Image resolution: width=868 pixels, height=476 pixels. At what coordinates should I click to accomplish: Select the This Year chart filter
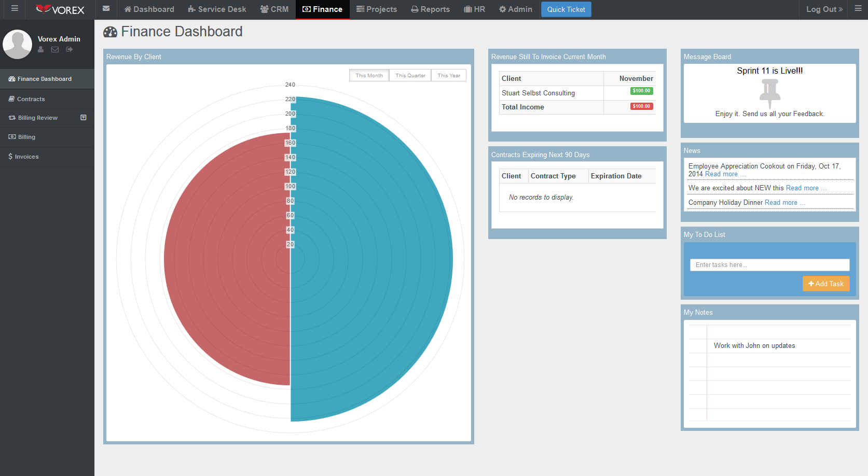click(x=449, y=76)
